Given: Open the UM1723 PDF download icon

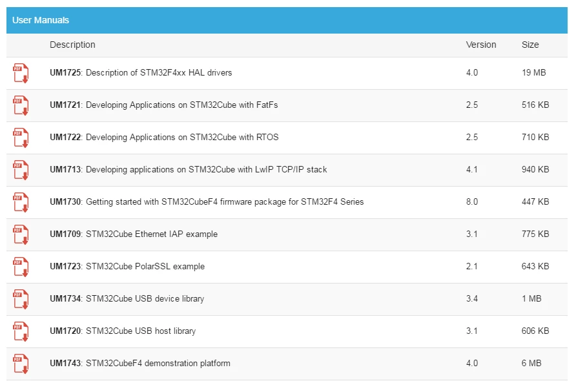Looking at the screenshot, I should coord(21,267).
